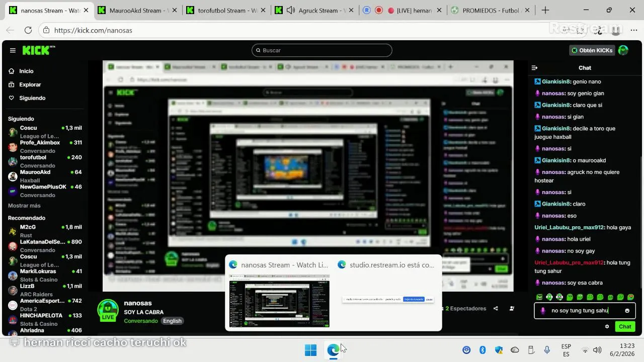Screen dimensions: 644x362
Task: Open the emoji picker in chat input
Action: tap(627, 311)
